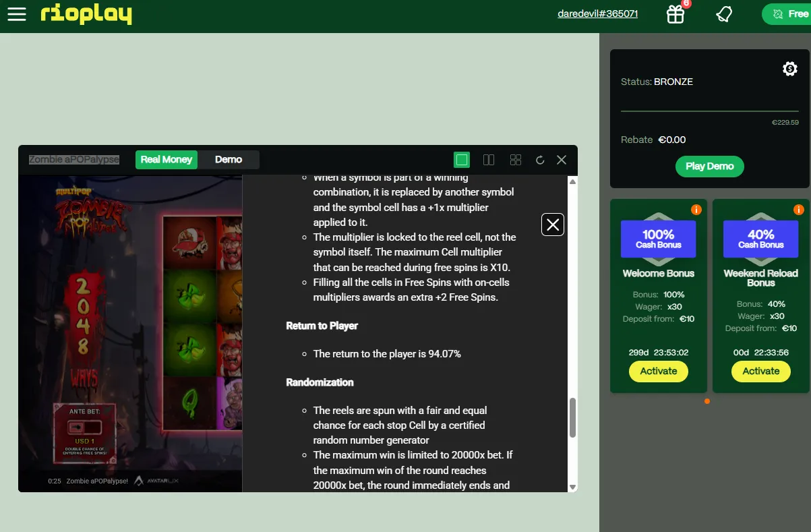Click the rioplay logo
The width and height of the screenshot is (811, 532).
[x=86, y=14]
